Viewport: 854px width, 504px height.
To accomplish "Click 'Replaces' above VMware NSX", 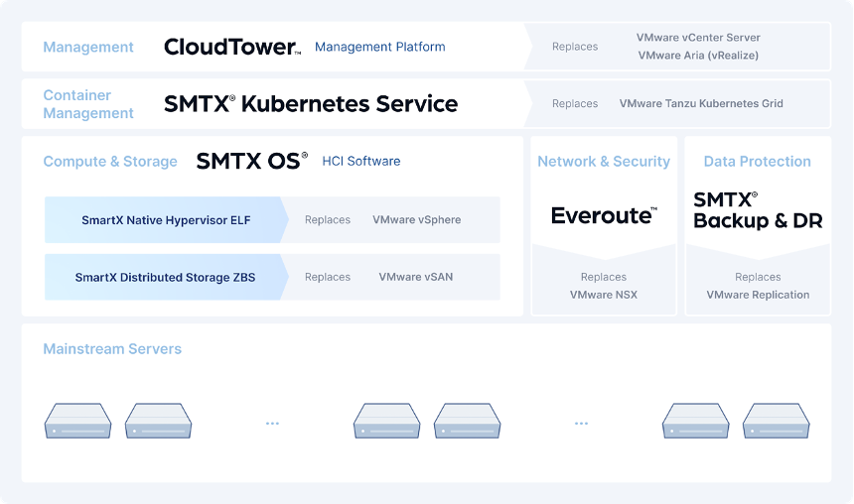I will point(604,277).
